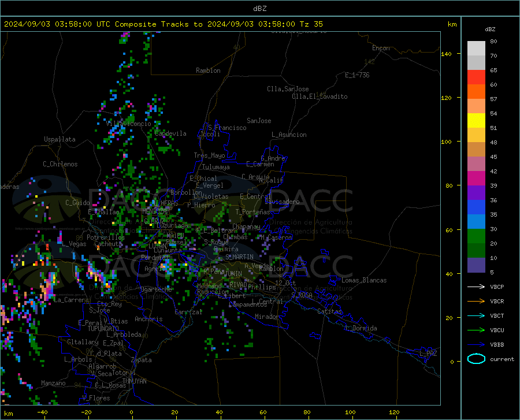This screenshot has height=420, width=520.
Task: Click the 140 km mark on vertical axis
Action: (447, 54)
